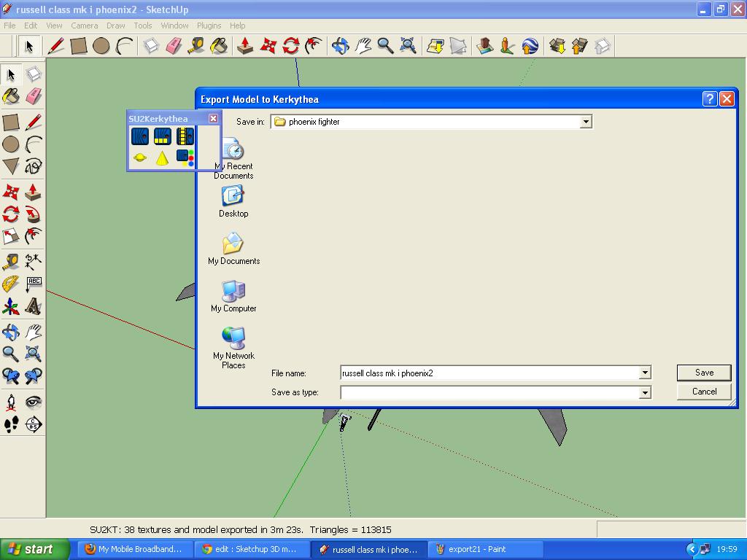Close the SU2Kerkythea toolbar palette

[x=214, y=119]
